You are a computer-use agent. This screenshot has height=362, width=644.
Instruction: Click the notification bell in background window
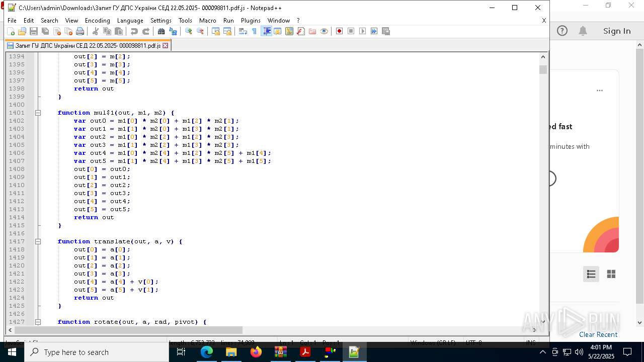pos(583,31)
